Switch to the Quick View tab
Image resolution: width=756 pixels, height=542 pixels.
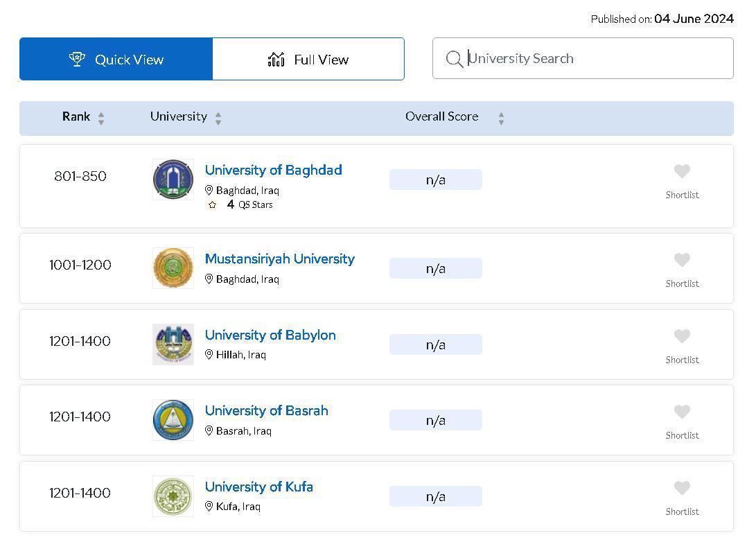pos(116,60)
